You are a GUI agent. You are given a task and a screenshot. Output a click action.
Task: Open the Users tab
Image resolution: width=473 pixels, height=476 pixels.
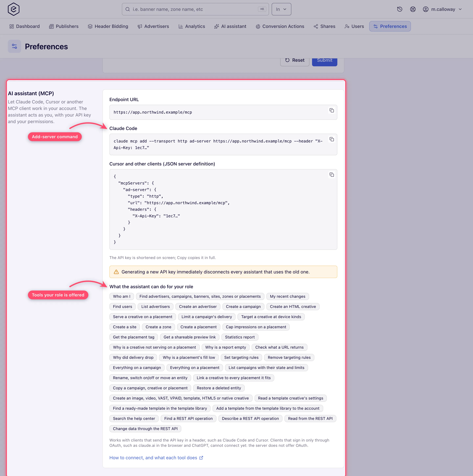[354, 26]
